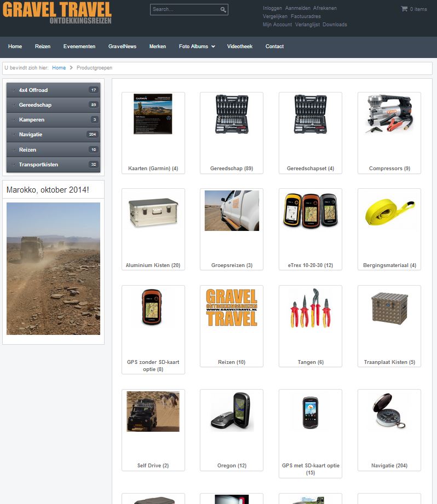Open the Tangen pliers image

coord(311,308)
